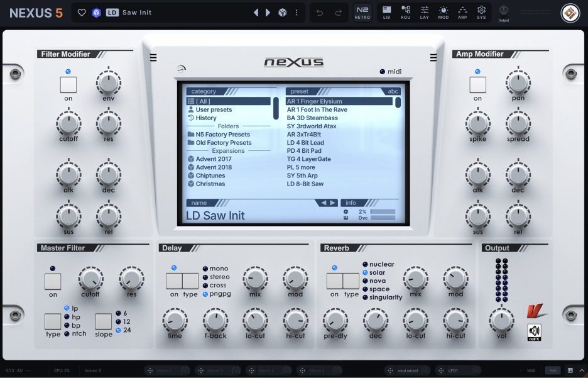This screenshot has height=378, width=588.
Task: Select the singularity reverb type
Action: (x=382, y=297)
